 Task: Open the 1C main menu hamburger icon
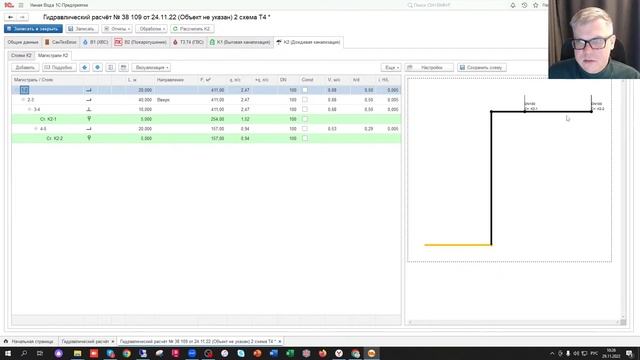[x=21, y=5]
